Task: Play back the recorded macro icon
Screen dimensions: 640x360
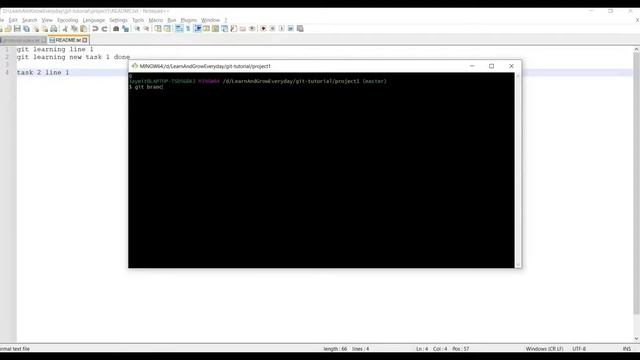Action: pyautogui.click(x=281, y=29)
